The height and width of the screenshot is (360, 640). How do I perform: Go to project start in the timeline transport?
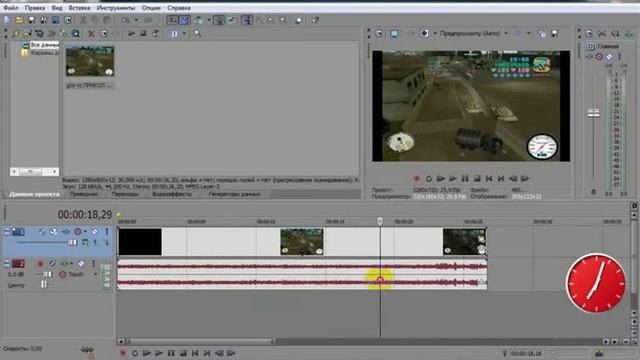click(x=195, y=353)
